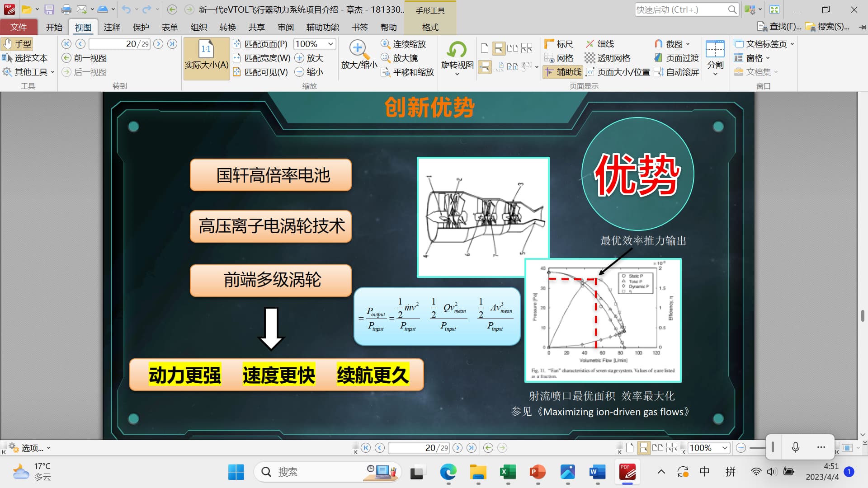Screen dimensions: 868x488
Task: Click the Rotate View (旋转视图) icon
Action: [457, 50]
